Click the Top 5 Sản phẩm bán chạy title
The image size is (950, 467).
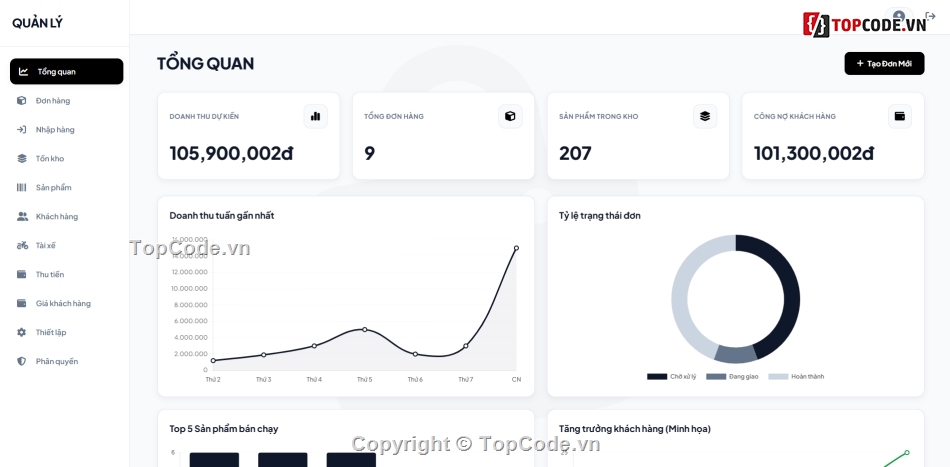coord(224,429)
